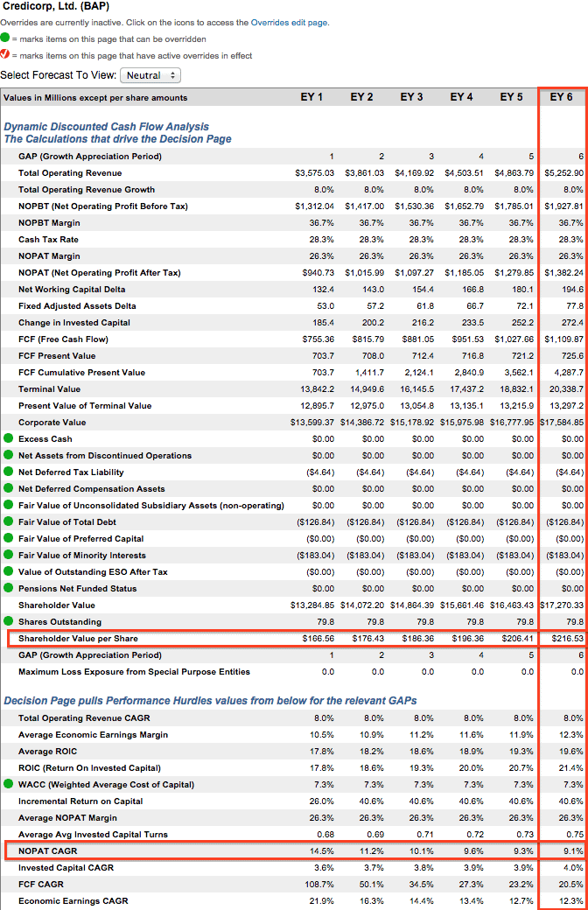Click the NOPAT CAGR row label
Screen dimensions: 588x910
coord(47,851)
